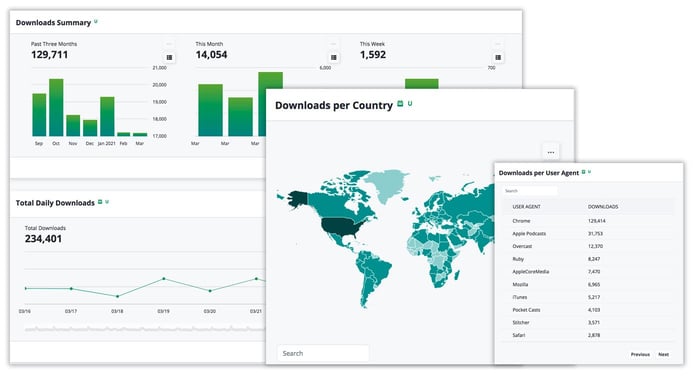Click calendar icon next to Total Daily Downloads
694x376 pixels.
tap(100, 202)
